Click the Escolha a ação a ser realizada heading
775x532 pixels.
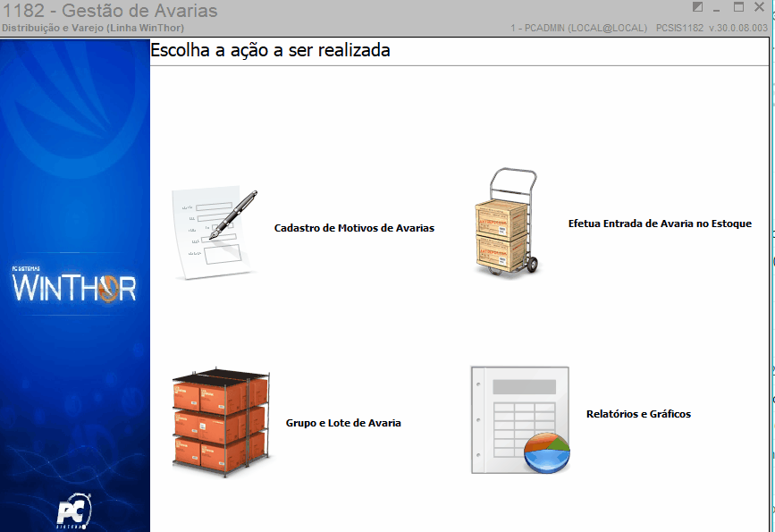tap(270, 50)
